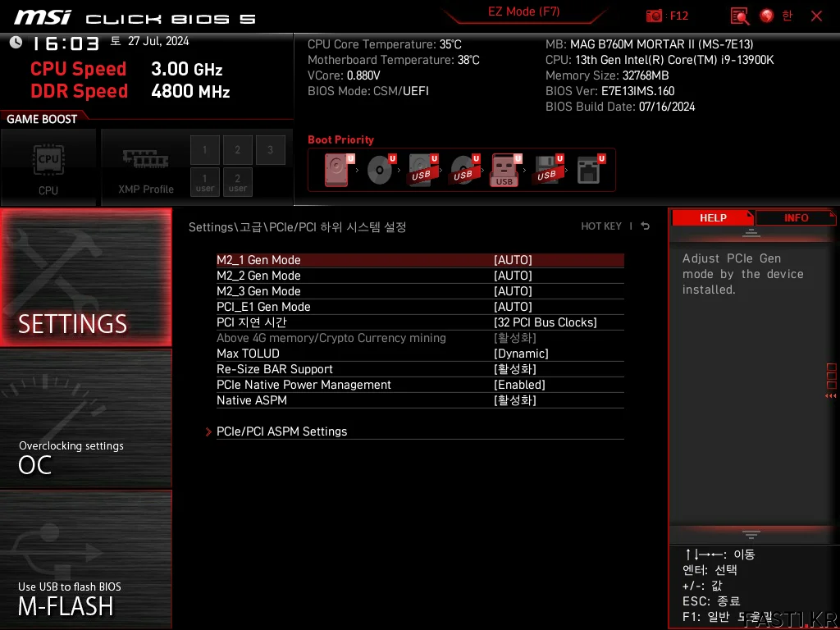Switch to EZ Mode (F7)
840x630 pixels.
[x=524, y=11]
